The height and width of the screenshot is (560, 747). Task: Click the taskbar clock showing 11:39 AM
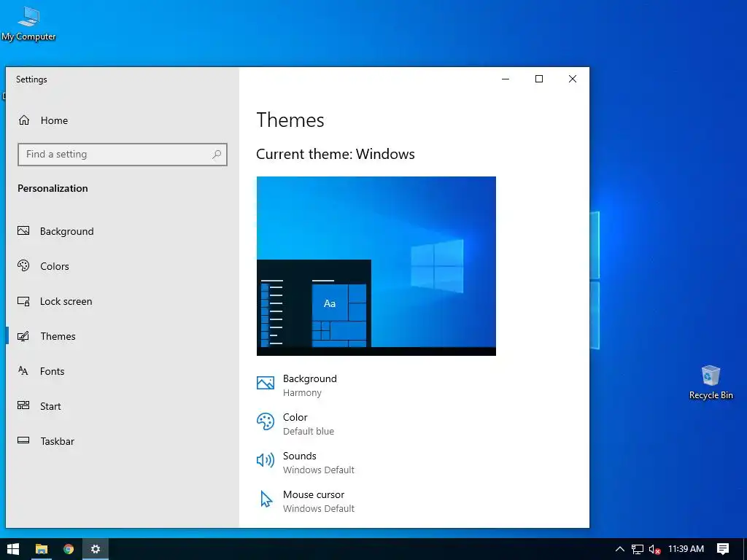tap(686, 549)
